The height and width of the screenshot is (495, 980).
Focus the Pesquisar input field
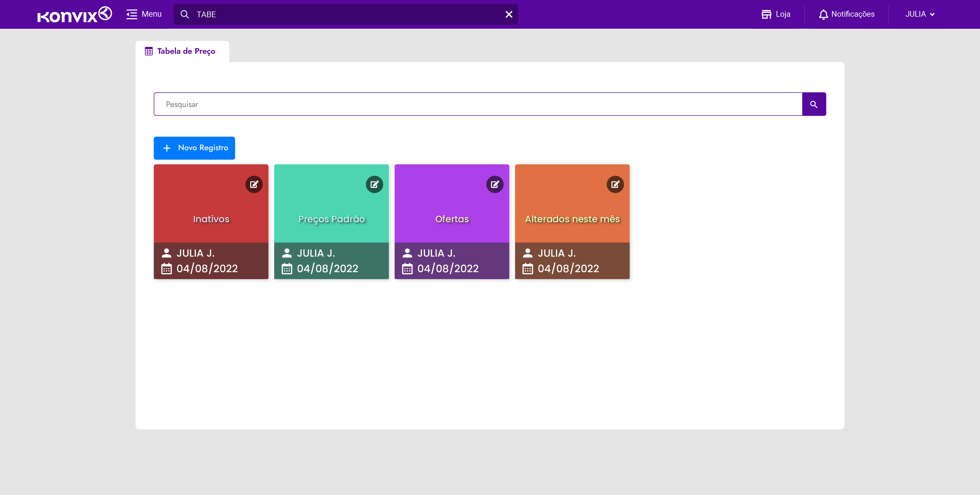click(477, 104)
